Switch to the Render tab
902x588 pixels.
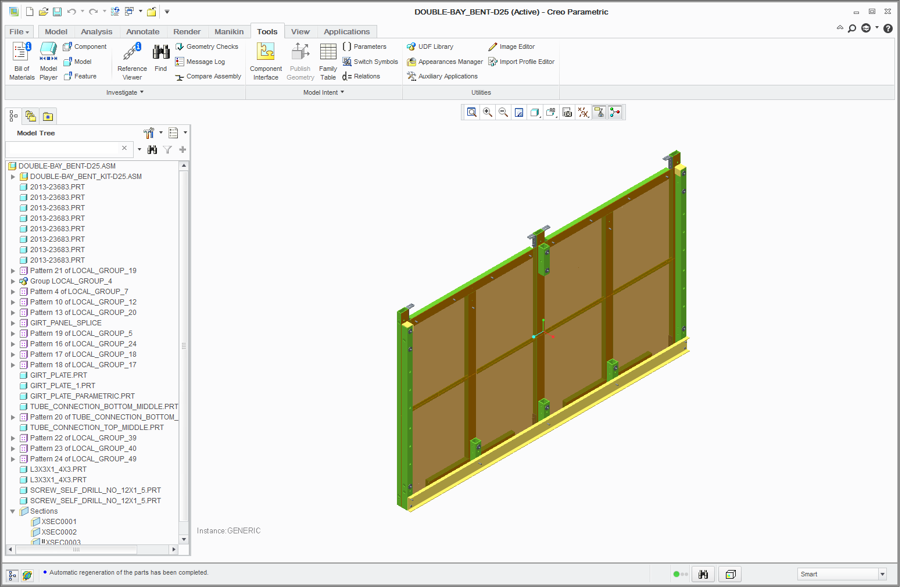click(x=187, y=32)
